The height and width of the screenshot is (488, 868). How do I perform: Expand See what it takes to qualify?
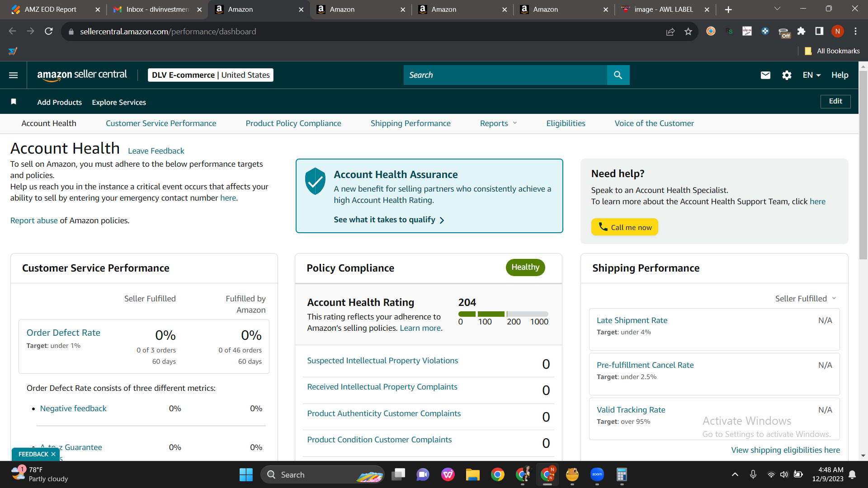[389, 220]
